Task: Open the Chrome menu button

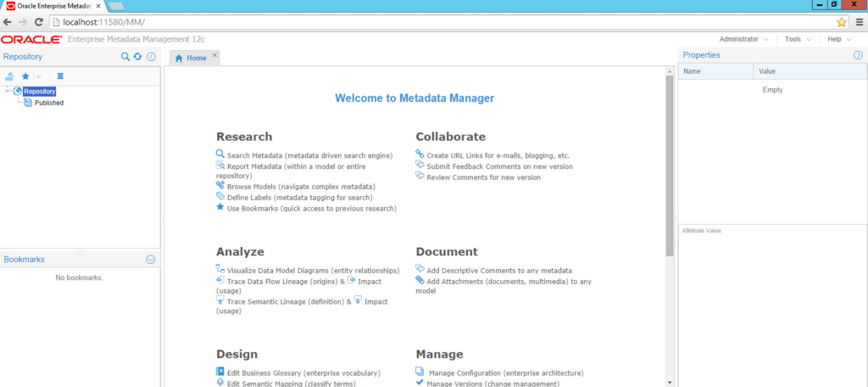Action: pyautogui.click(x=860, y=22)
